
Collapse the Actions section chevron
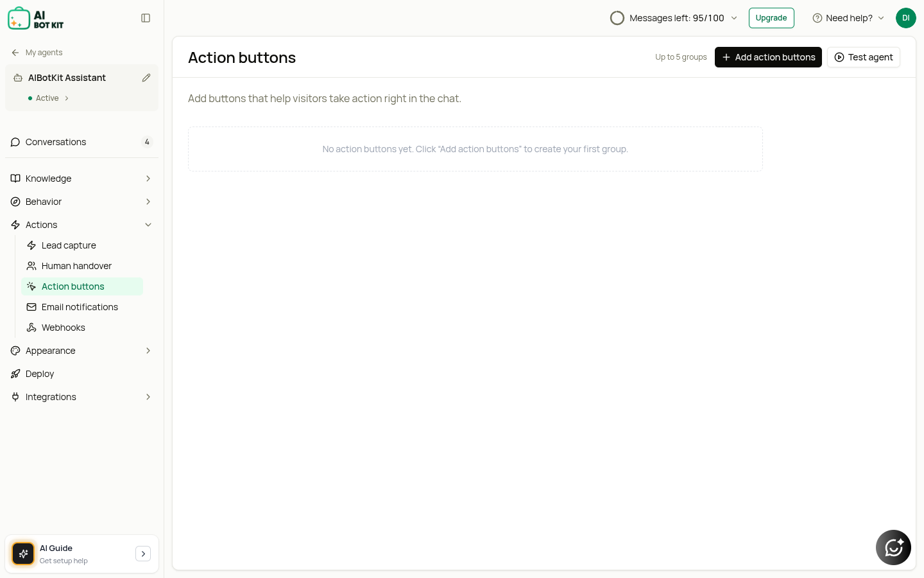[148, 225]
